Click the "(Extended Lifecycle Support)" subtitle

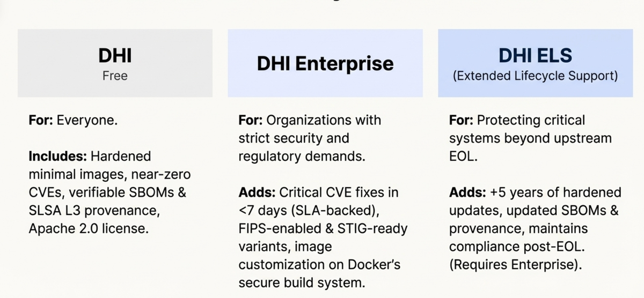point(535,76)
